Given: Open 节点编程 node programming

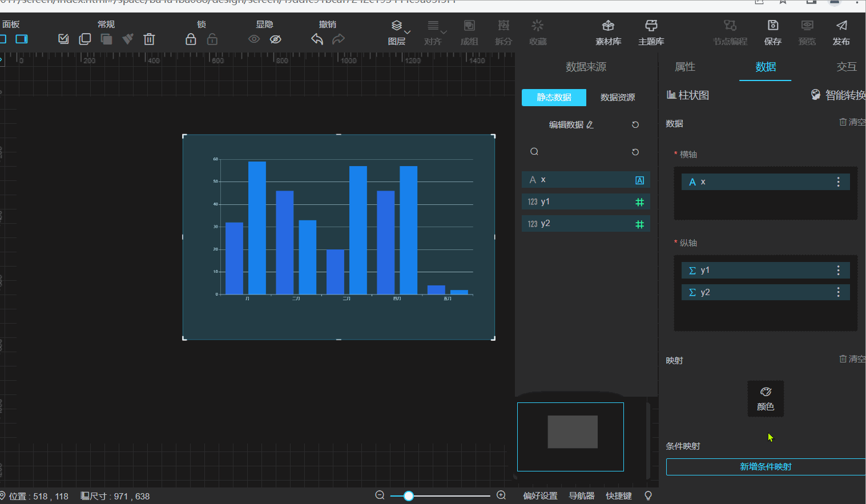Looking at the screenshot, I should (x=730, y=33).
